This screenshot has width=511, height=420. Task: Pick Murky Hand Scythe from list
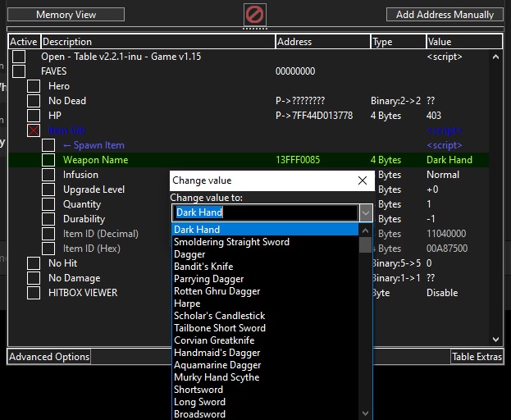pyautogui.click(x=216, y=377)
